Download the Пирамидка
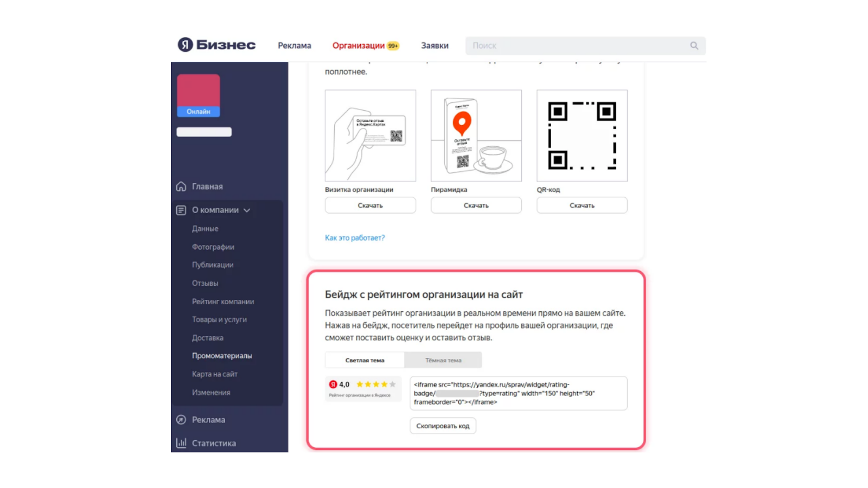This screenshot has height=488, width=868. click(x=476, y=206)
